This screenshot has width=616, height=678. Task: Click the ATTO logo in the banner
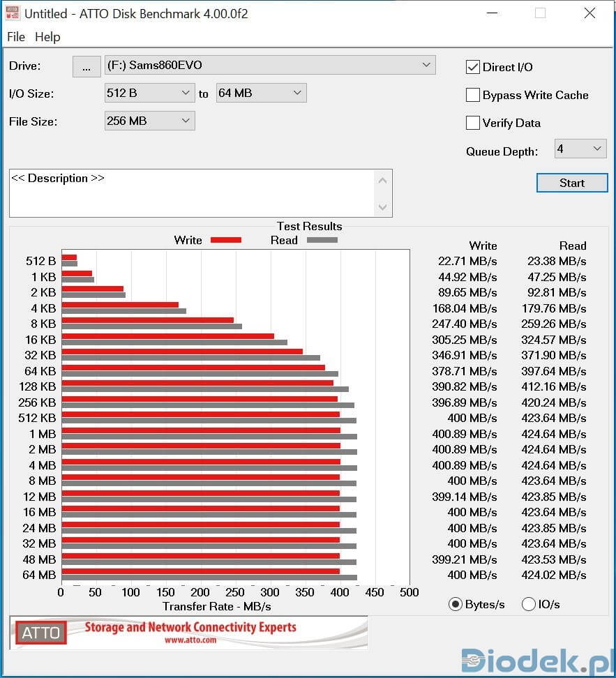pos(41,633)
